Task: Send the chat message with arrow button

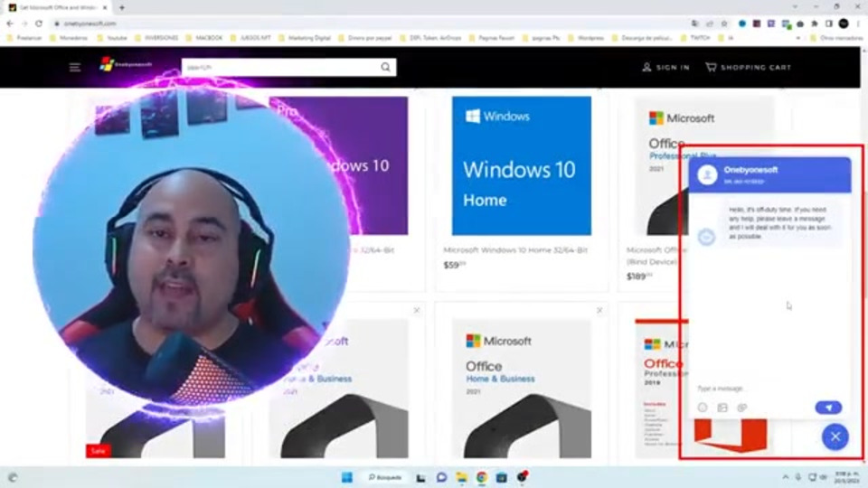Action: [828, 408]
